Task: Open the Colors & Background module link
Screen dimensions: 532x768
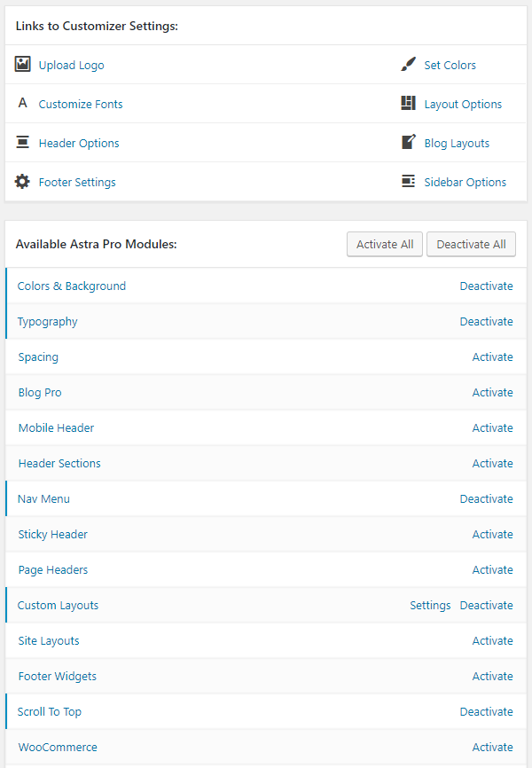Action: [72, 286]
